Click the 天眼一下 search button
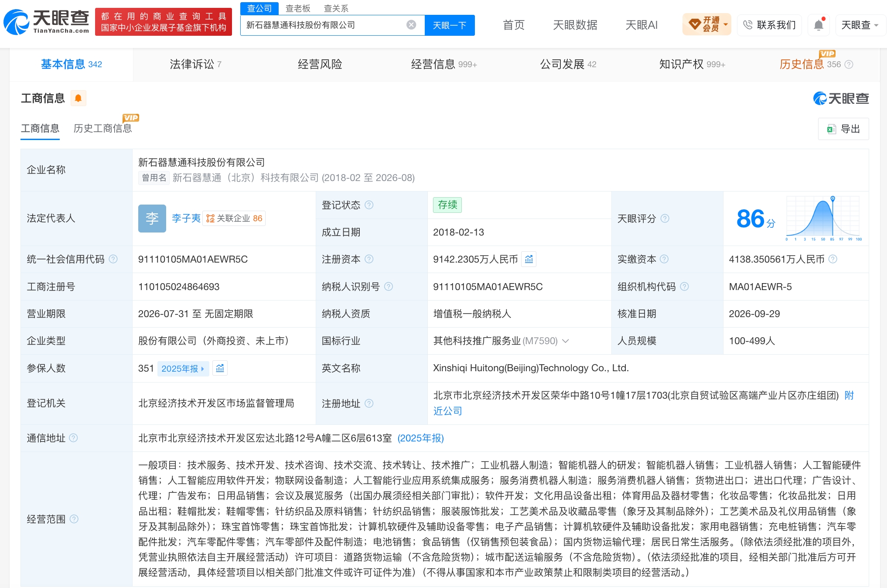The image size is (887, 588). [450, 25]
